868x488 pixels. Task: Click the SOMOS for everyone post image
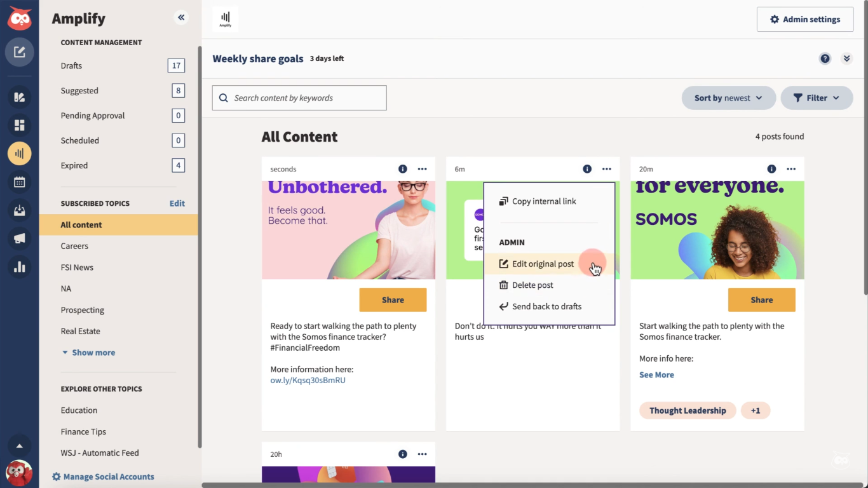click(717, 230)
